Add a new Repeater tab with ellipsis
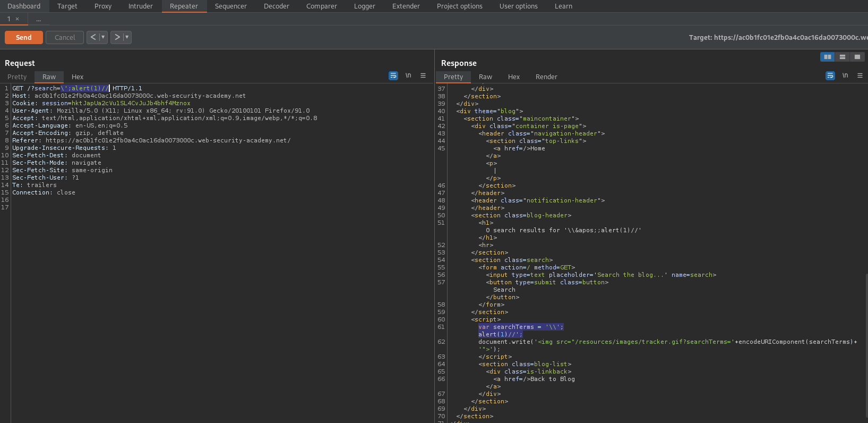 point(38,19)
